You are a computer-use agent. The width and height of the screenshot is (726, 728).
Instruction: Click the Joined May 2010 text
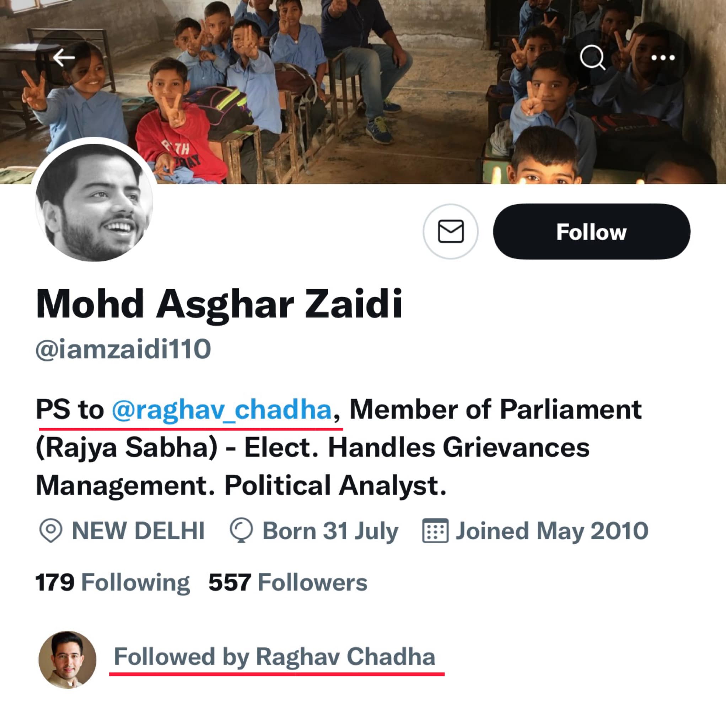pyautogui.click(x=552, y=531)
